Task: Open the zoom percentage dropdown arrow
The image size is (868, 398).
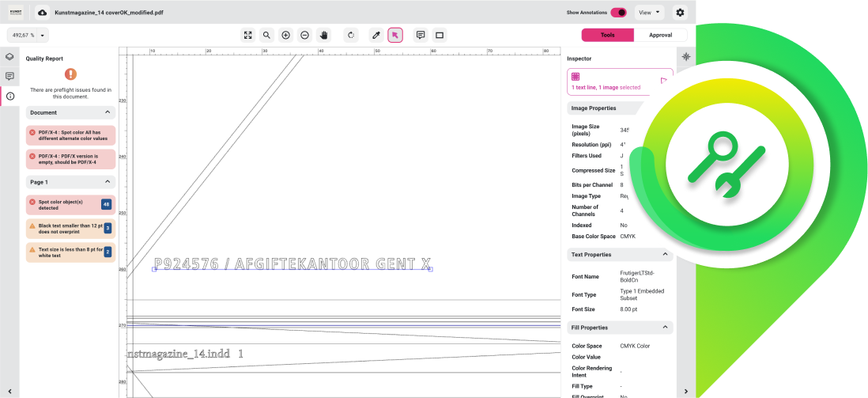Action: pos(42,36)
